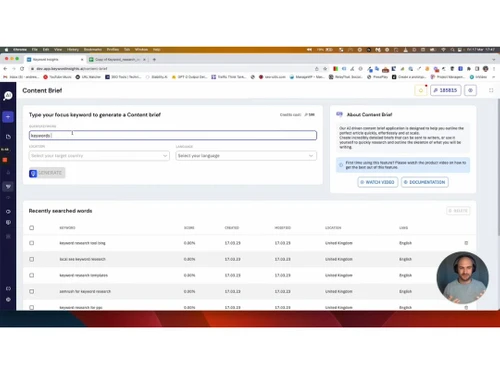Screen dimensions: 500x375
Task: Click the page vertical scrollbar
Action: pyautogui.click(x=498, y=167)
